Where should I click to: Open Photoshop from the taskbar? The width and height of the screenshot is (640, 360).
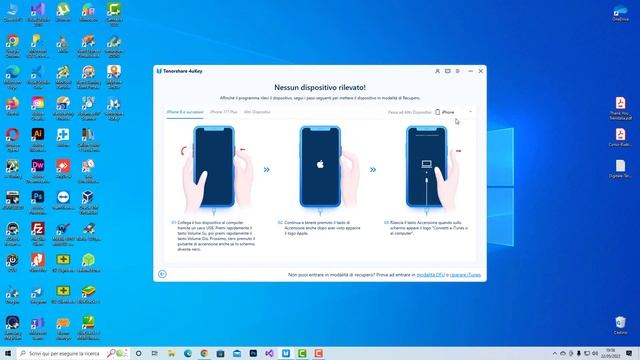(x=253, y=353)
